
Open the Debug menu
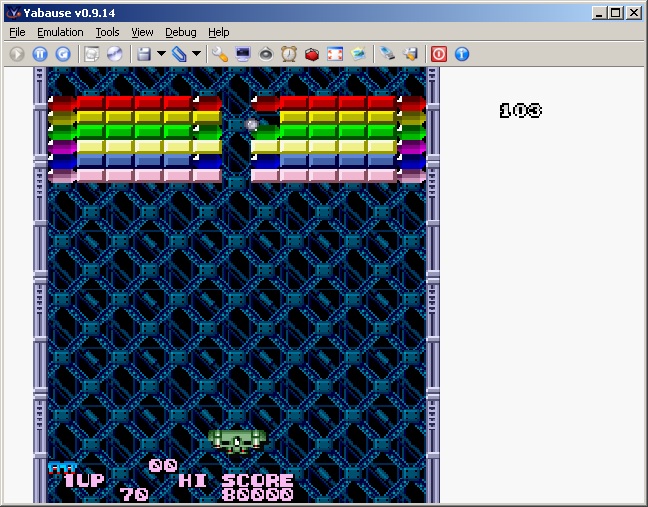181,32
